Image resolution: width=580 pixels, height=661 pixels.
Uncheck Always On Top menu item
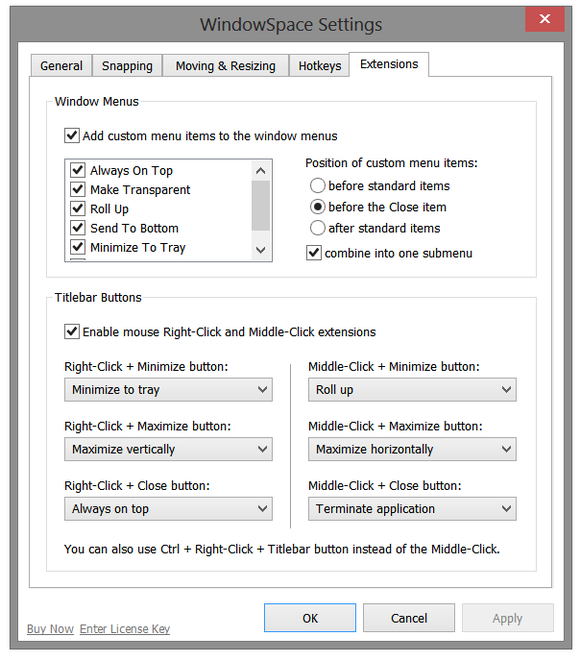coord(78,170)
